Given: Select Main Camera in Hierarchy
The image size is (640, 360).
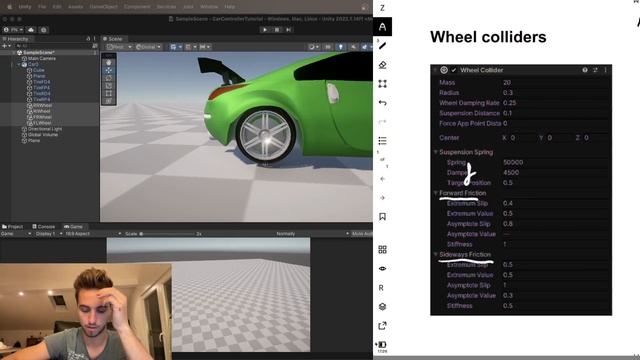Looking at the screenshot, I should [x=42, y=58].
